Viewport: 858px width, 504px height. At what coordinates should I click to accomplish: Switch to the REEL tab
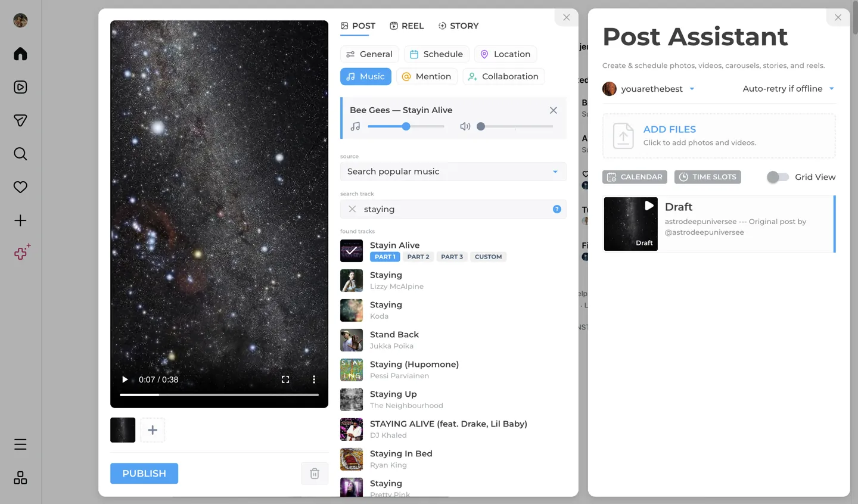point(406,26)
